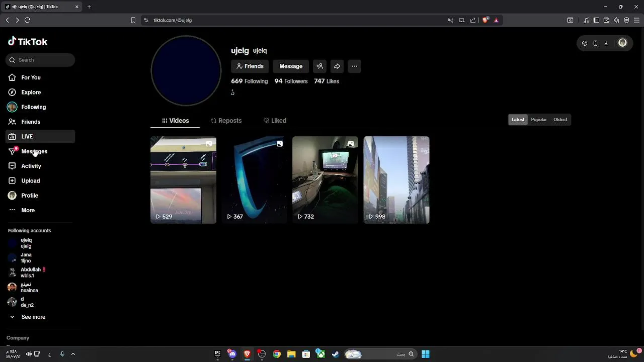Switch to the Videos tab

click(175, 121)
